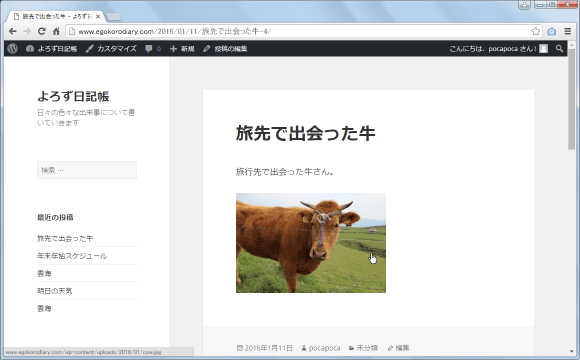Open the comments bubble in admin bar

(x=153, y=48)
